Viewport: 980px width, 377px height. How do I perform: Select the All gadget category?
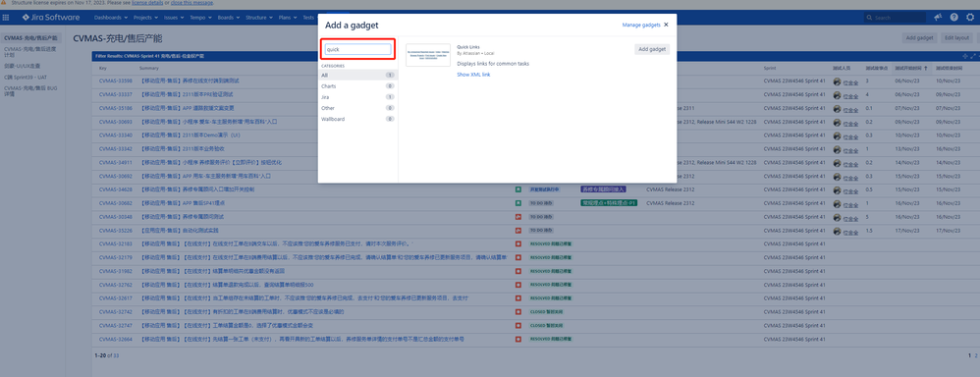[357, 75]
